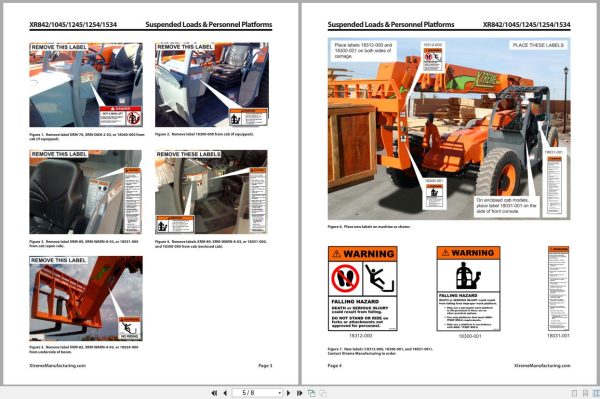Click 'XtremeManufacturing.com' on page 4 footer

pyautogui.click(x=542, y=366)
